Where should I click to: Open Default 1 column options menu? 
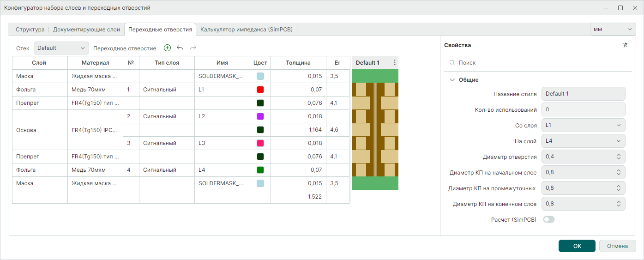point(394,63)
